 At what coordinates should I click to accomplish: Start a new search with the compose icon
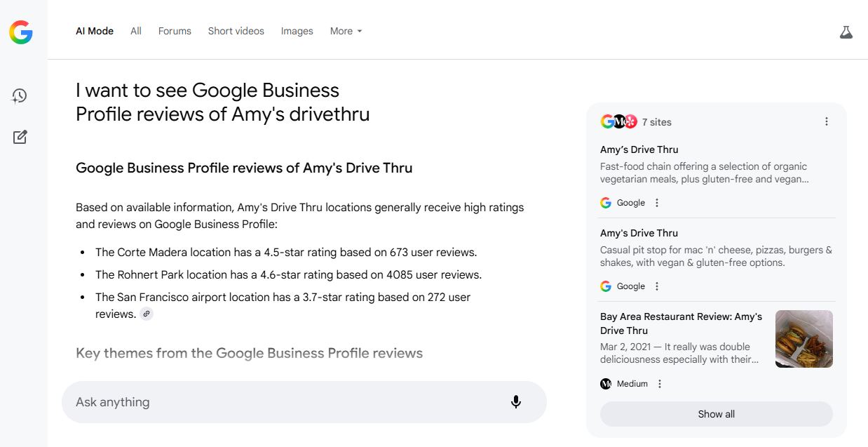20,137
